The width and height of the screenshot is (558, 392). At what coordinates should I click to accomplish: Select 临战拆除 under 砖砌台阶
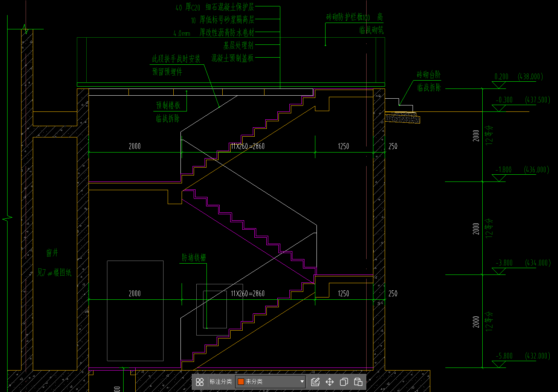(429, 88)
